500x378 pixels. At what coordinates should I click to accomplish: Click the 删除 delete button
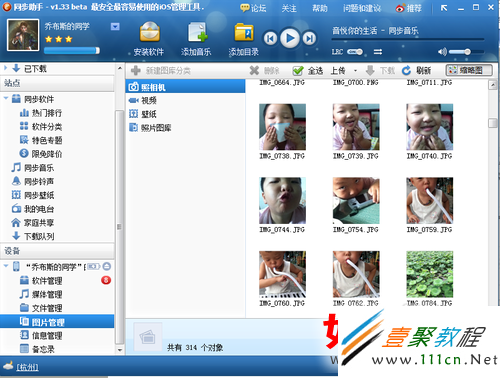point(264,71)
